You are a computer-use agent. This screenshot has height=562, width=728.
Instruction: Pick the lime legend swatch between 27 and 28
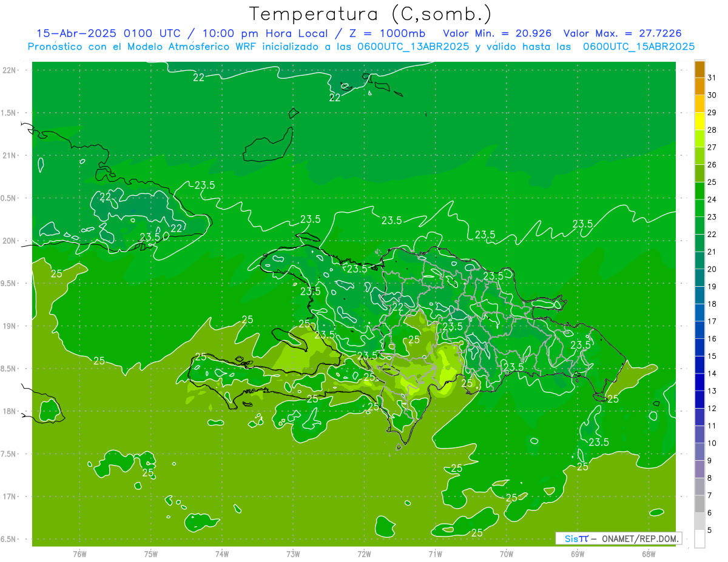point(699,139)
